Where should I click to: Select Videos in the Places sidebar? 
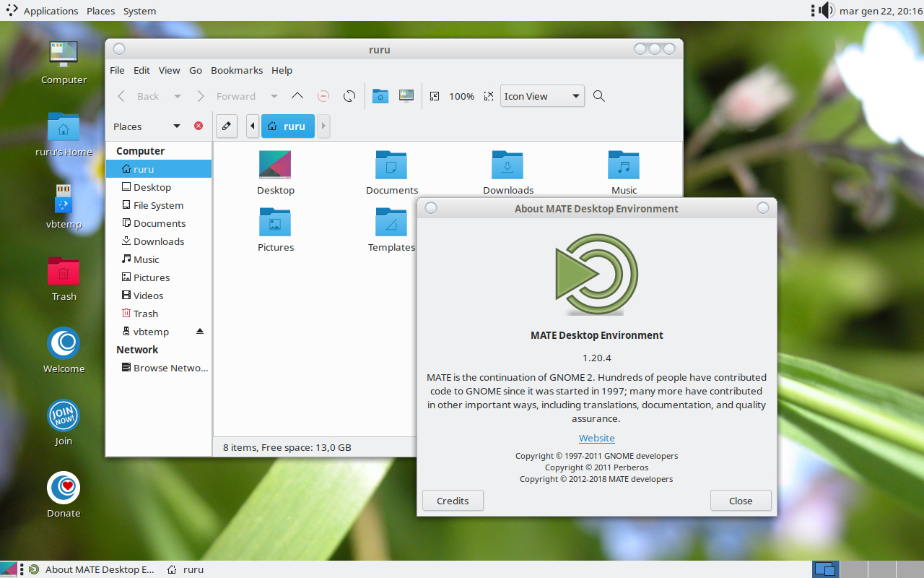coord(159,296)
